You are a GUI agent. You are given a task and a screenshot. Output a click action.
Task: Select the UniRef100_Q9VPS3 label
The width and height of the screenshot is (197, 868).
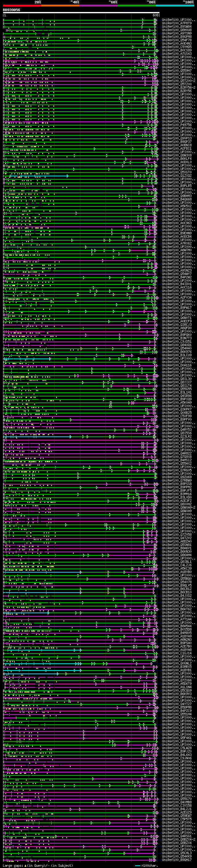pos(177,139)
